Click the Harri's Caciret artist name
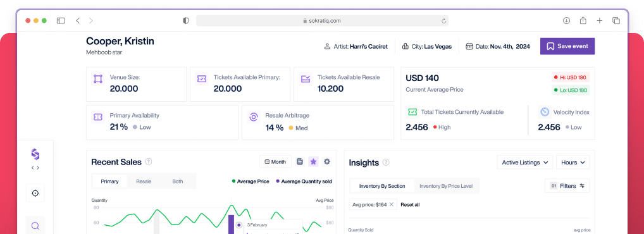644x234 pixels. [x=368, y=46]
